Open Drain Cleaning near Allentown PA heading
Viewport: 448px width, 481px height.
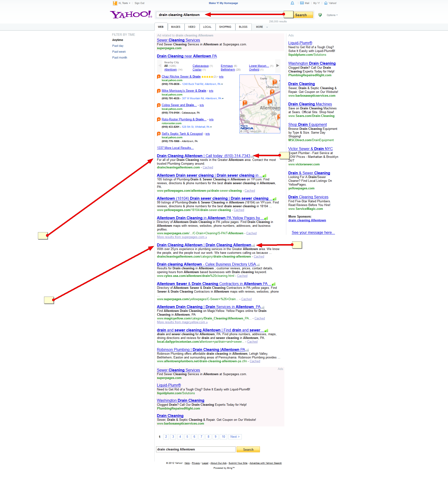tap(187, 56)
